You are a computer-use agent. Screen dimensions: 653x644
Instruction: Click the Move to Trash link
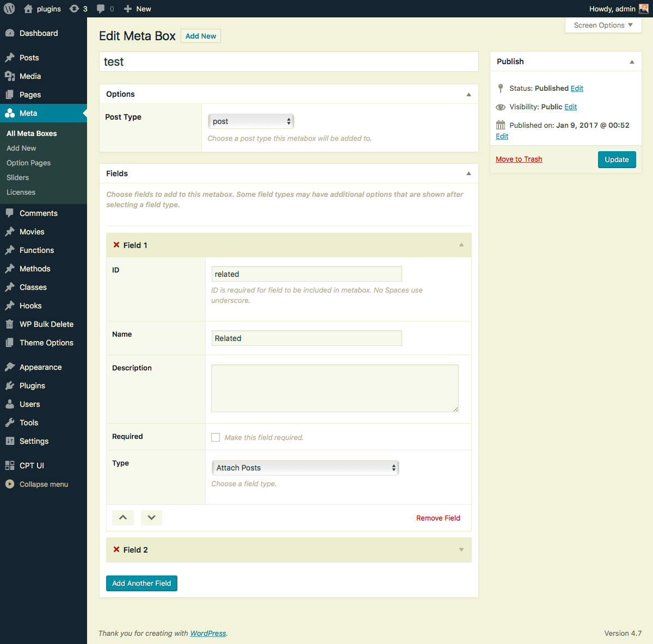click(519, 159)
